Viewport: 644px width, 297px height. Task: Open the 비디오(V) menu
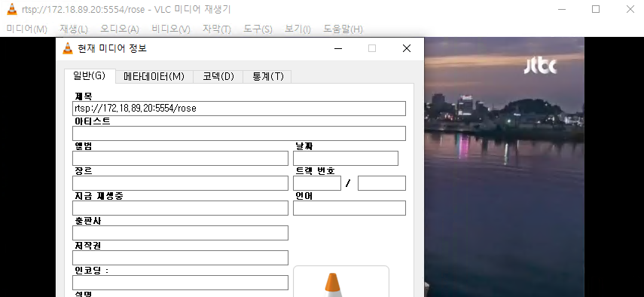pyautogui.click(x=171, y=29)
